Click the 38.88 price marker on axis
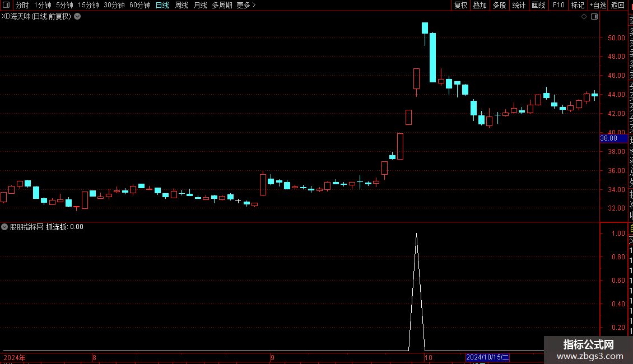Image resolution: width=633 pixels, height=364 pixels. tap(613, 138)
